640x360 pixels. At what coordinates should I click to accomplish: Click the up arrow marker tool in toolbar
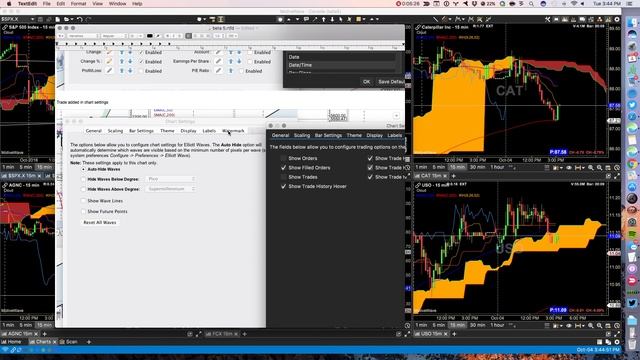(x=324, y=19)
